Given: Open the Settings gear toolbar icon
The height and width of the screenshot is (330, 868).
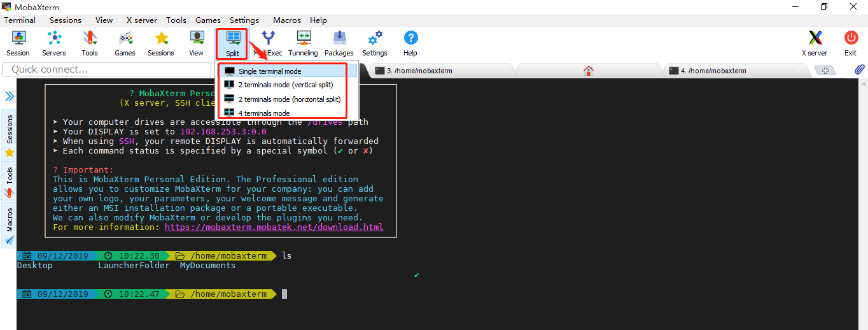Looking at the screenshot, I should click(x=375, y=43).
